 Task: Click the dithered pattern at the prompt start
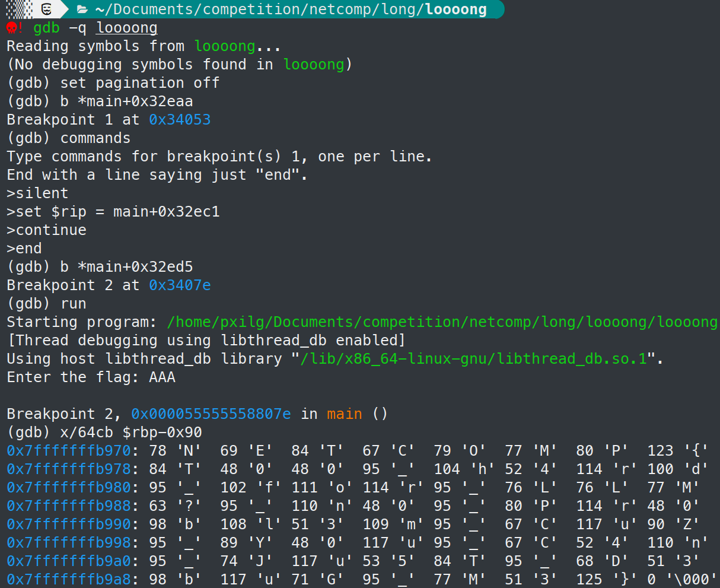19,9
